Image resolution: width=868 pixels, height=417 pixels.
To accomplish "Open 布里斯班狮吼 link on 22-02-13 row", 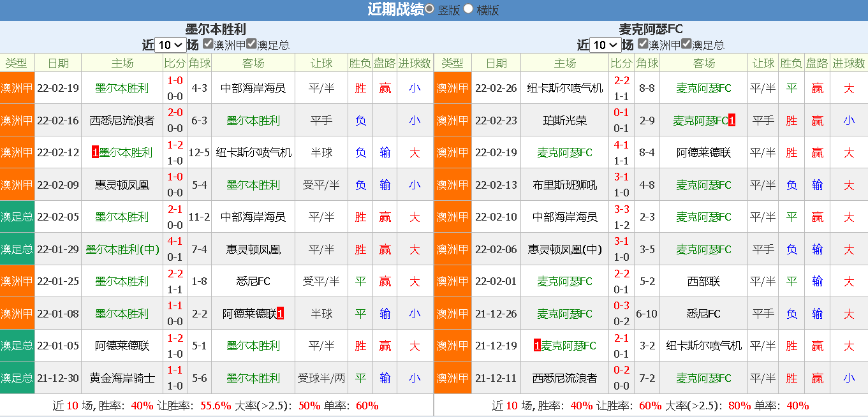I will pos(565,185).
